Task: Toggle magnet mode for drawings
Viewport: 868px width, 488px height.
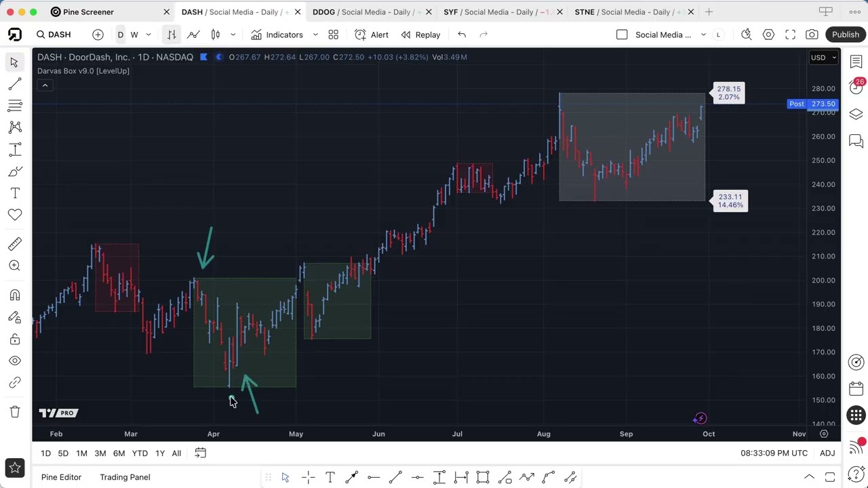Action: tap(14, 295)
